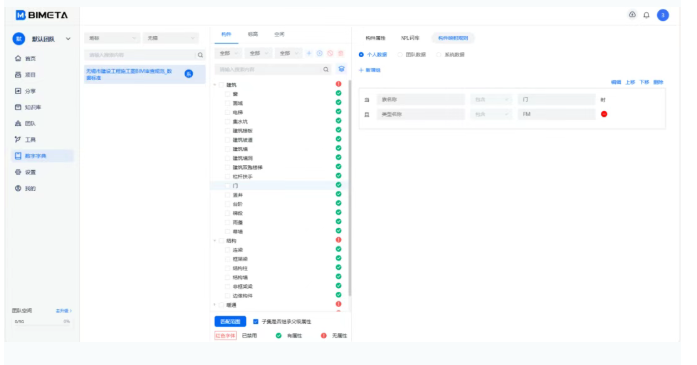Open the notification bell
Image resolution: width=697 pixels, height=365 pixels.
646,15
